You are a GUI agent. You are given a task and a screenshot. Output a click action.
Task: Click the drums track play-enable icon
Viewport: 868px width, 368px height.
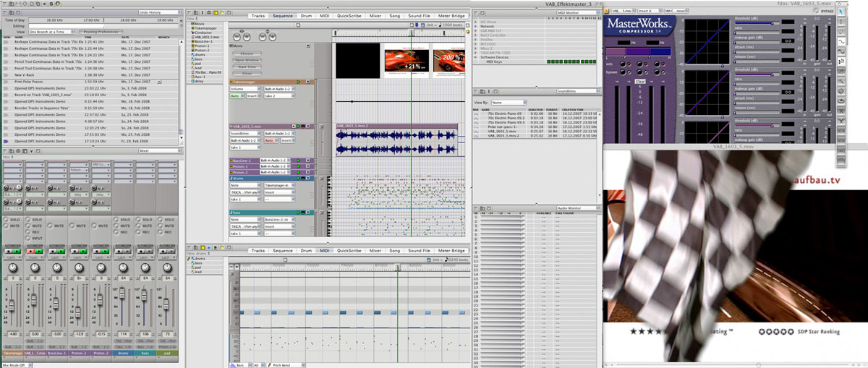pos(297,178)
